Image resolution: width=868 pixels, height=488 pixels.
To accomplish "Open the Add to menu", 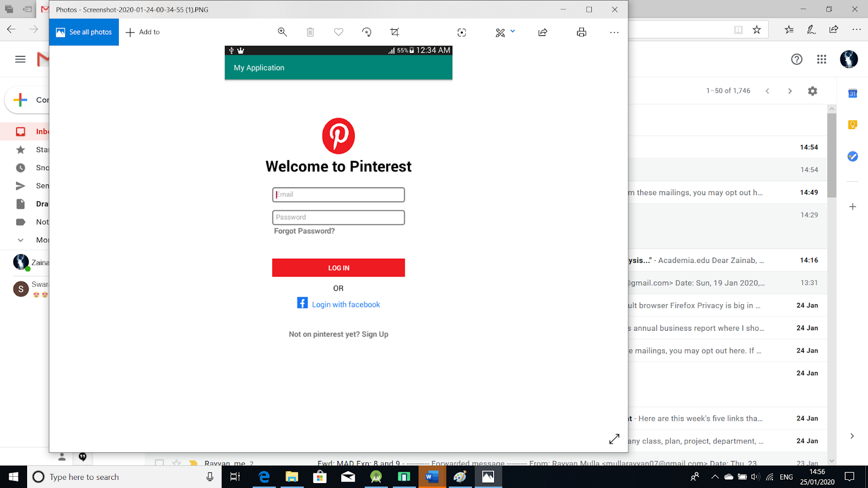I will 143,32.
